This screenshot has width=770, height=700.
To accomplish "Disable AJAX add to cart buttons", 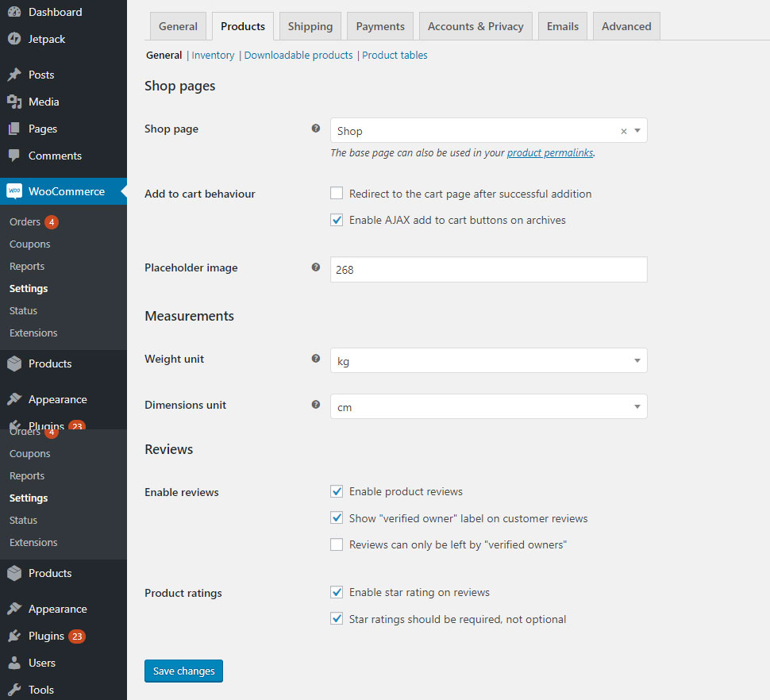I will tap(337, 219).
